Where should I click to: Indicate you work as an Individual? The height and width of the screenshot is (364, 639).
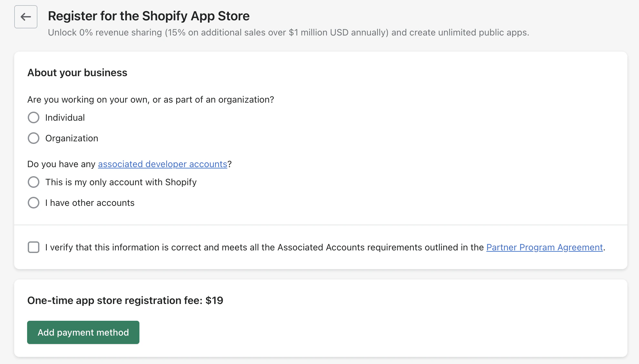33,117
